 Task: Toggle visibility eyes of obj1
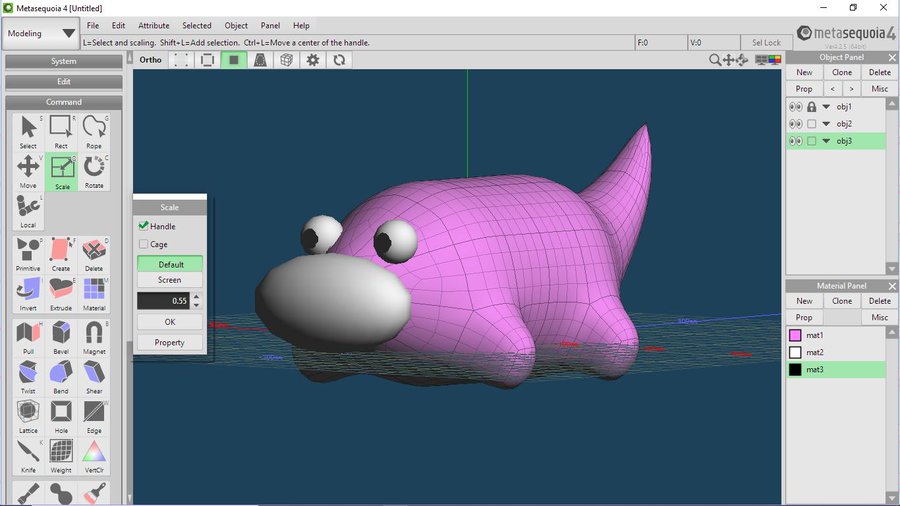795,107
